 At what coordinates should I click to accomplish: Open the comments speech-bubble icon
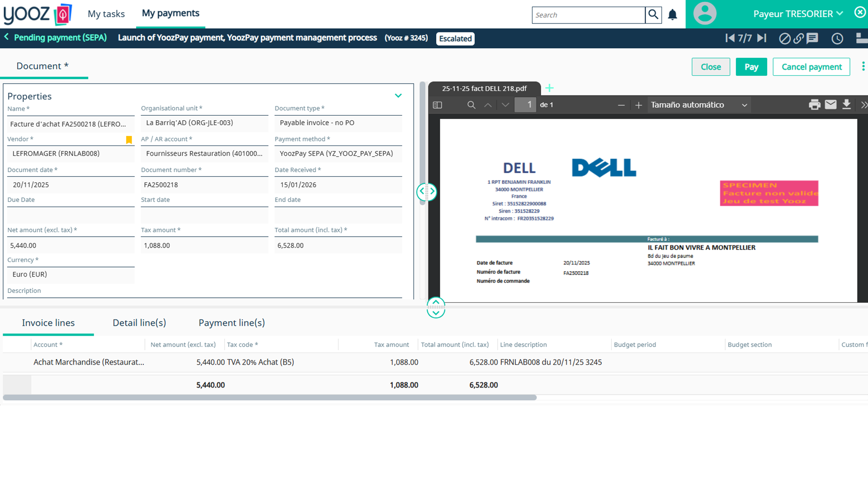[x=813, y=38]
